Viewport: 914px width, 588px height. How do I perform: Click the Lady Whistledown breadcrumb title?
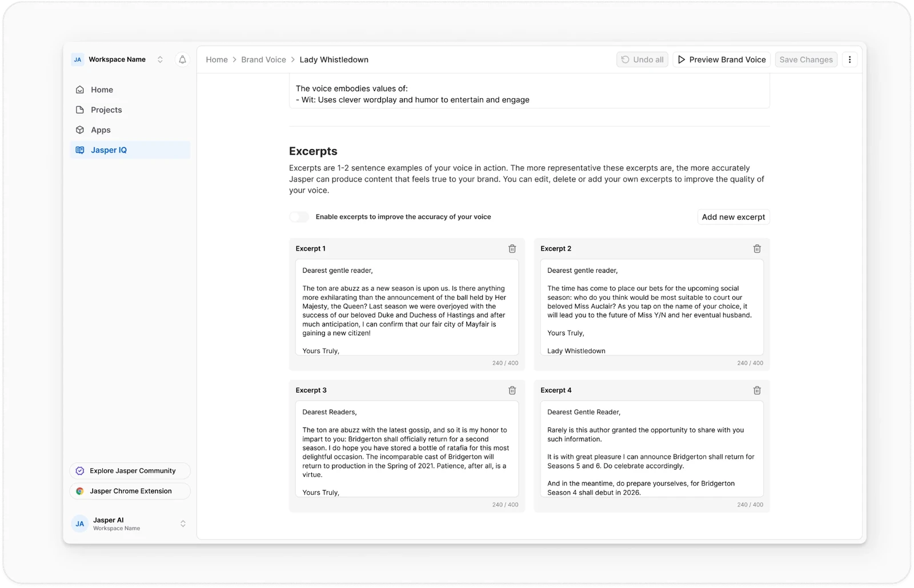[334, 59]
